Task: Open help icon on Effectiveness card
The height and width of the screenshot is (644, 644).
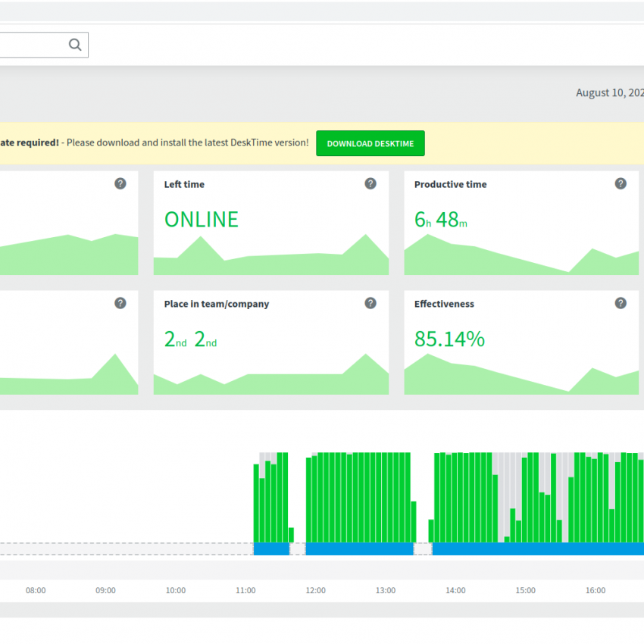Action: pyautogui.click(x=621, y=303)
